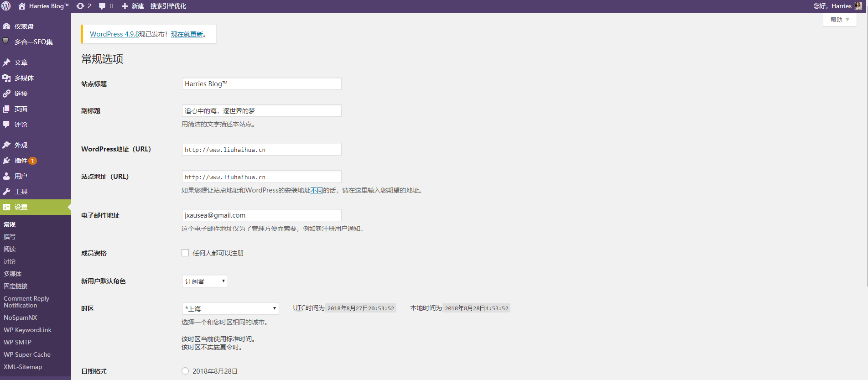This screenshot has width=868, height=380.
Task: Click the 常规选项 page heading
Action: [102, 59]
